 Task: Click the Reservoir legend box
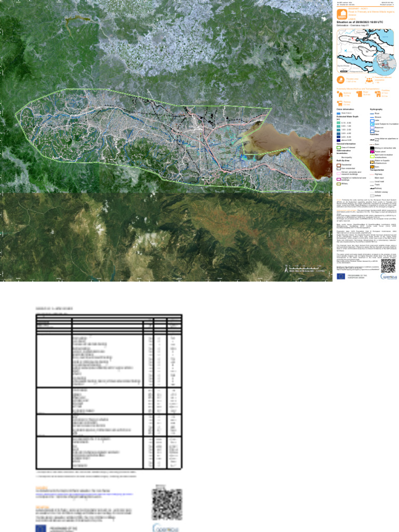[372, 128]
